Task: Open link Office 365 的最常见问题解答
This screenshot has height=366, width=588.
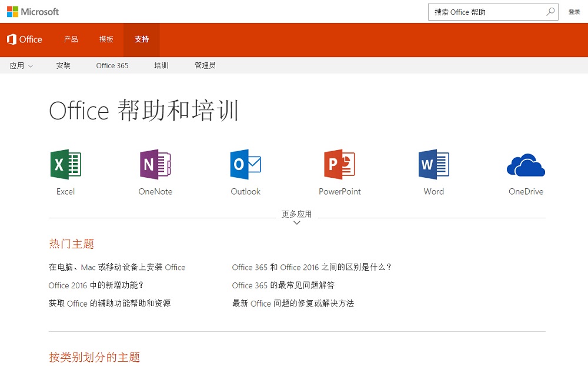Action: [283, 285]
